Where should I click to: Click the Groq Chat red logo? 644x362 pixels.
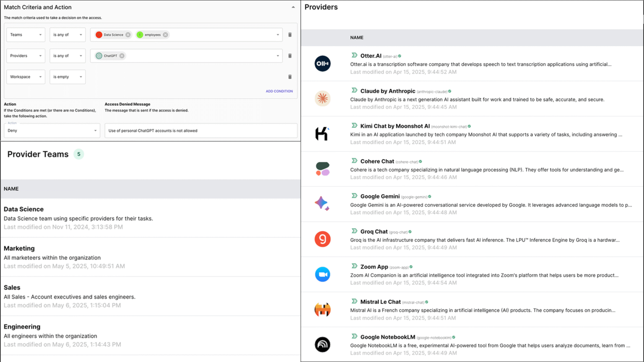point(322,239)
